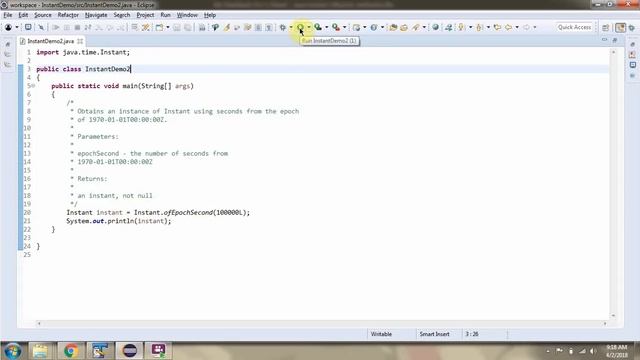This screenshot has height=360, width=640.
Task: Open the Navigate menu
Action: pyautogui.click(x=96, y=15)
